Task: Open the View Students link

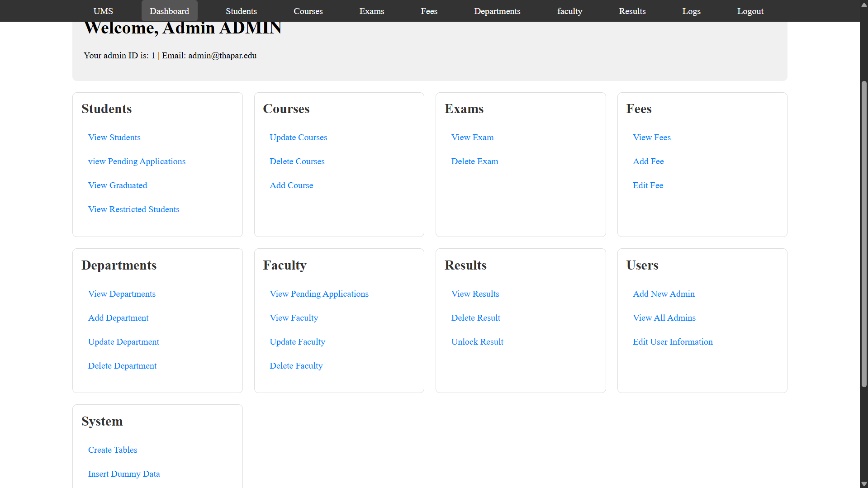Action: tap(114, 137)
